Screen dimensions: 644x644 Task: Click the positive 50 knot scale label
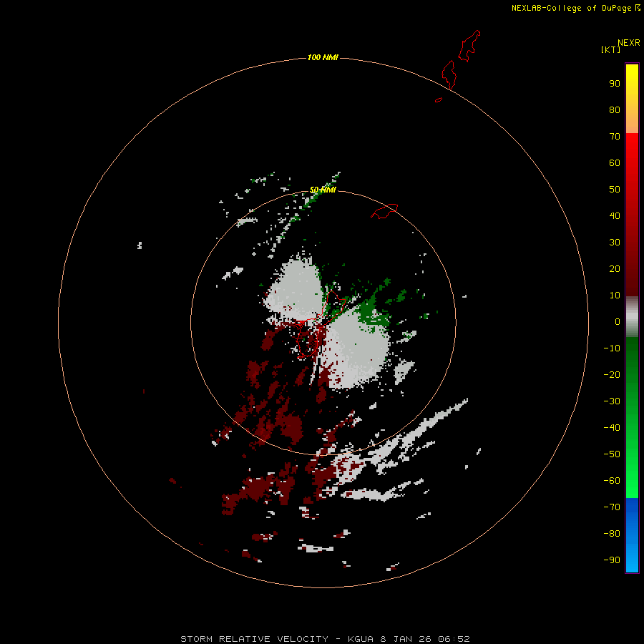coord(615,190)
